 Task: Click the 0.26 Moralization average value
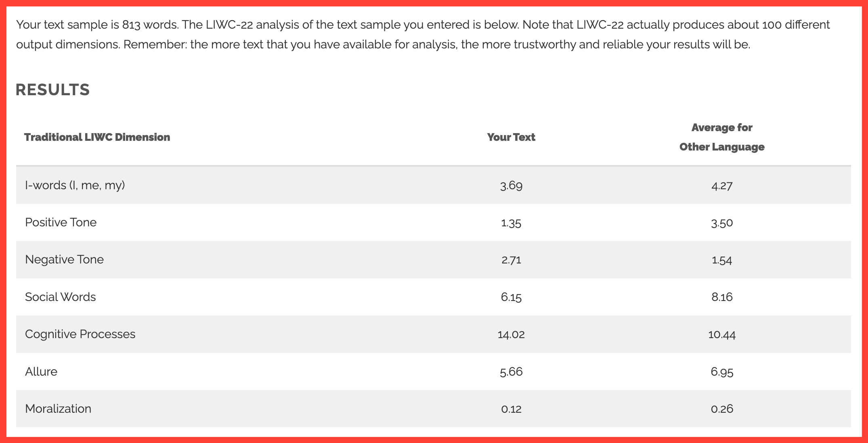pyautogui.click(x=722, y=409)
